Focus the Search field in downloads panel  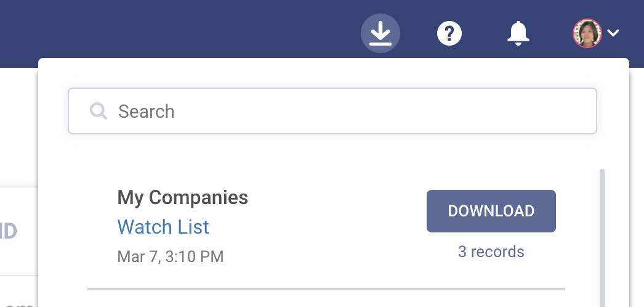tap(345, 111)
